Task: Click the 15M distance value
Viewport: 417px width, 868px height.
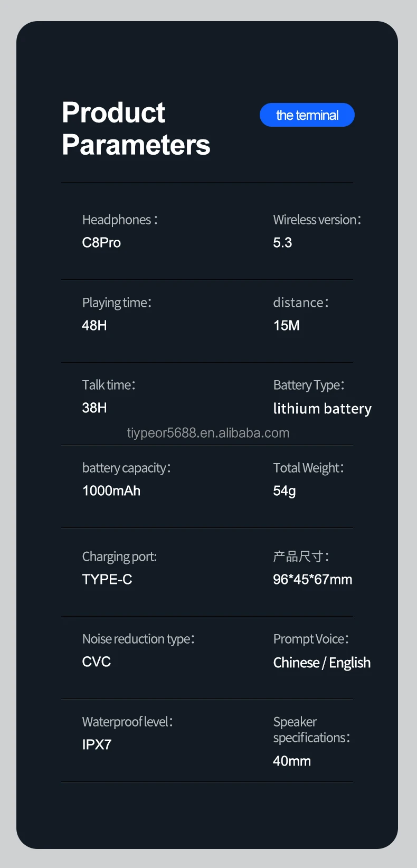Action: coord(287,325)
